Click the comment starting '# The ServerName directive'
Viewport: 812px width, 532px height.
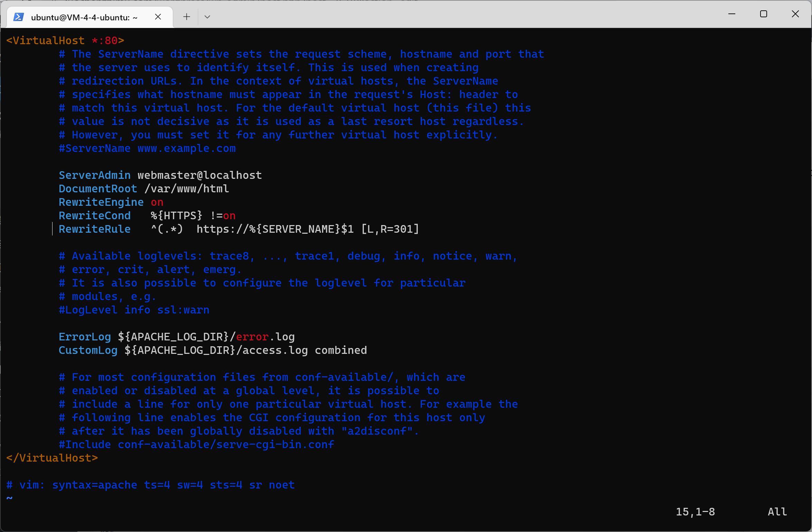tap(301, 54)
